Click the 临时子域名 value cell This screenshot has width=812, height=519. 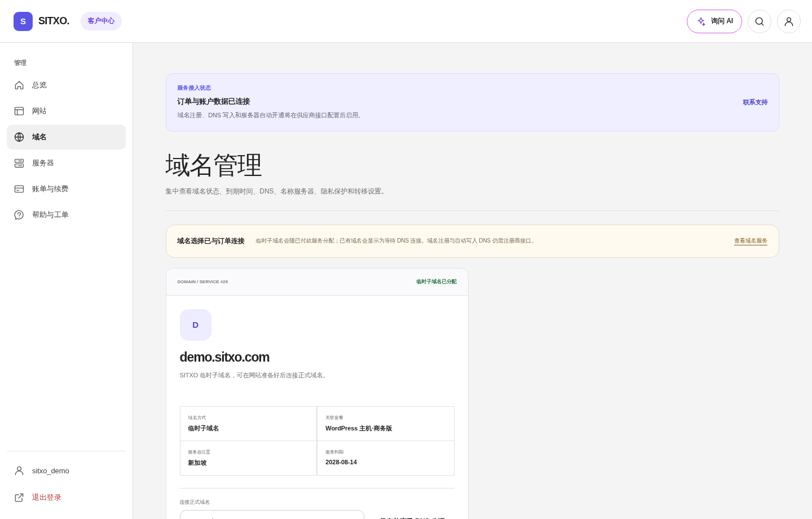(248, 424)
